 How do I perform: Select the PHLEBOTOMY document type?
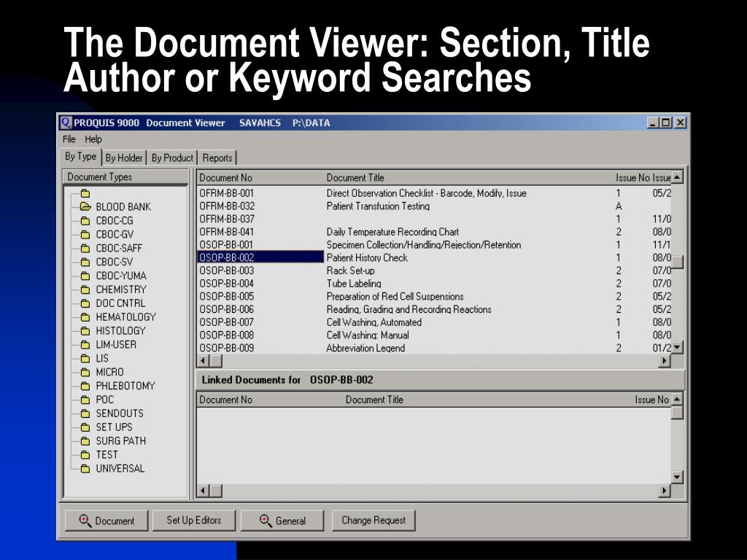click(125, 386)
